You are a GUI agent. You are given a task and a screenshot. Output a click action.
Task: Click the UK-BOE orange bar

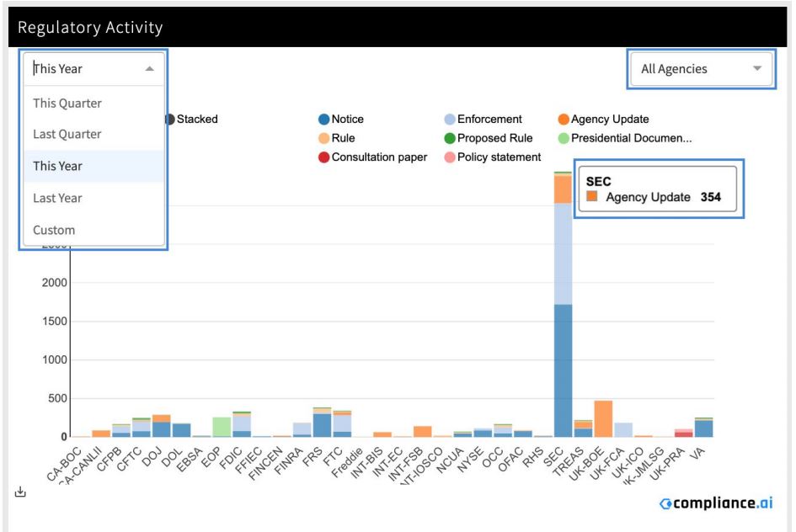pyautogui.click(x=603, y=419)
